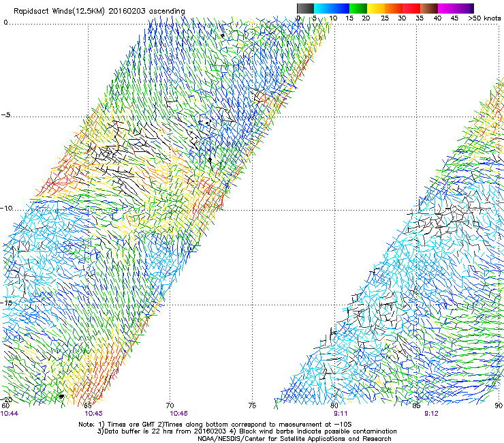Select the brown 35-40 knots color segment
Screen dimensions: 504x443
[x=429, y=8]
